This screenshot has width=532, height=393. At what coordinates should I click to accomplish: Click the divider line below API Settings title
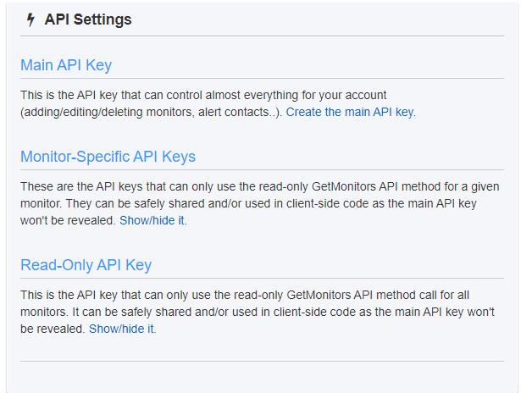[x=262, y=36]
